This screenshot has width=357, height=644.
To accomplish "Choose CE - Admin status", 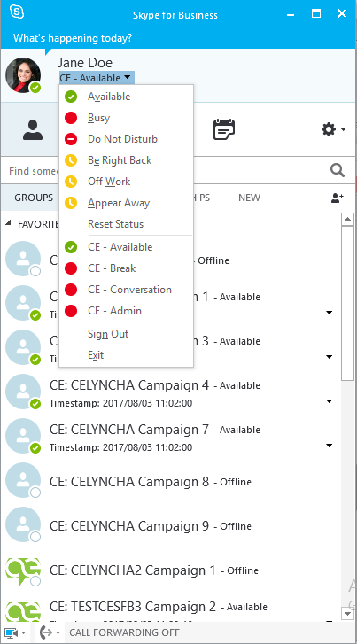I will pos(126,311).
